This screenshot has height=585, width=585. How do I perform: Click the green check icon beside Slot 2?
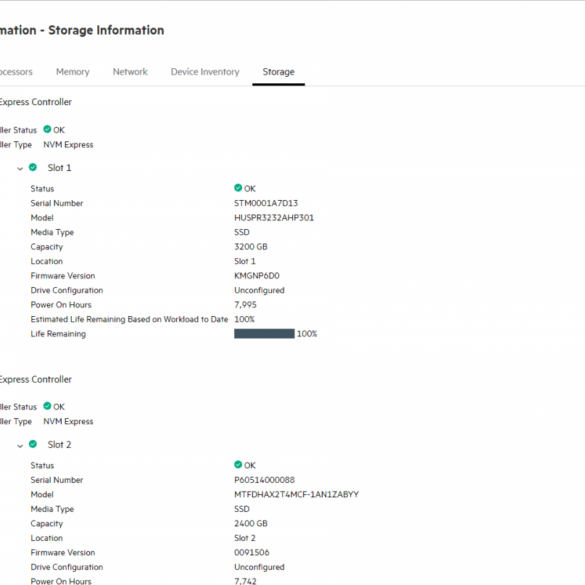pos(33,444)
